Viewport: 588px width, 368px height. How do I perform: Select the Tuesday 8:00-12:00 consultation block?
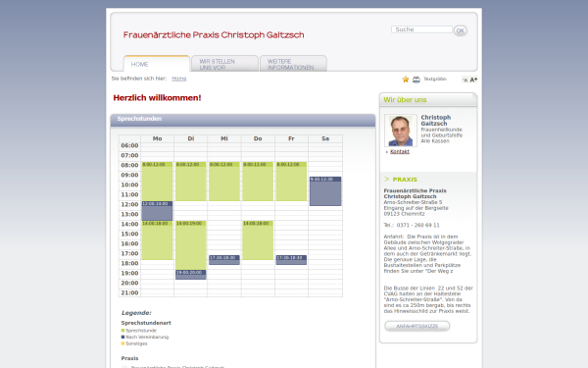[x=190, y=182]
